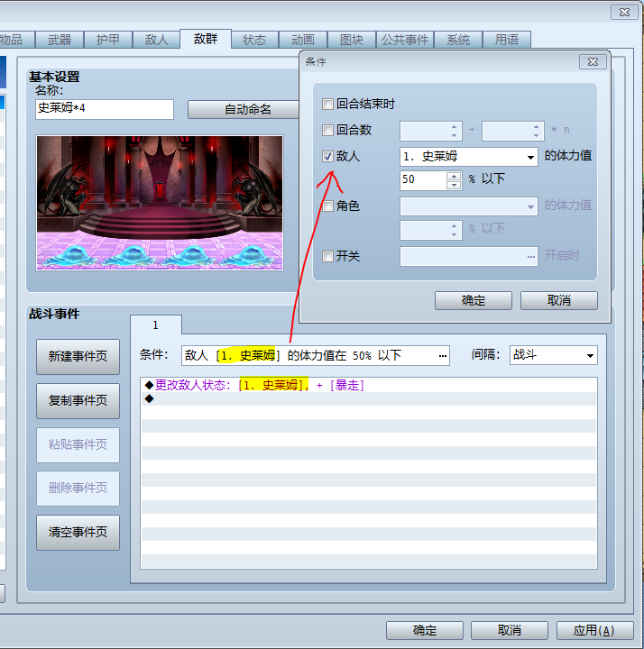Screen dimensions: 644x649
Task: Click the 角色 HP percent spinner
Action: [431, 230]
